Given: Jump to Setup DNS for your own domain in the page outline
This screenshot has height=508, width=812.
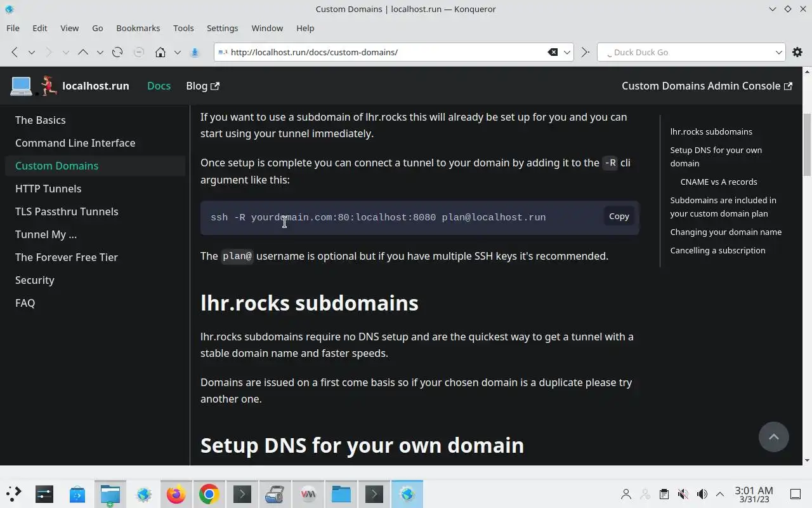Looking at the screenshot, I should point(716,156).
